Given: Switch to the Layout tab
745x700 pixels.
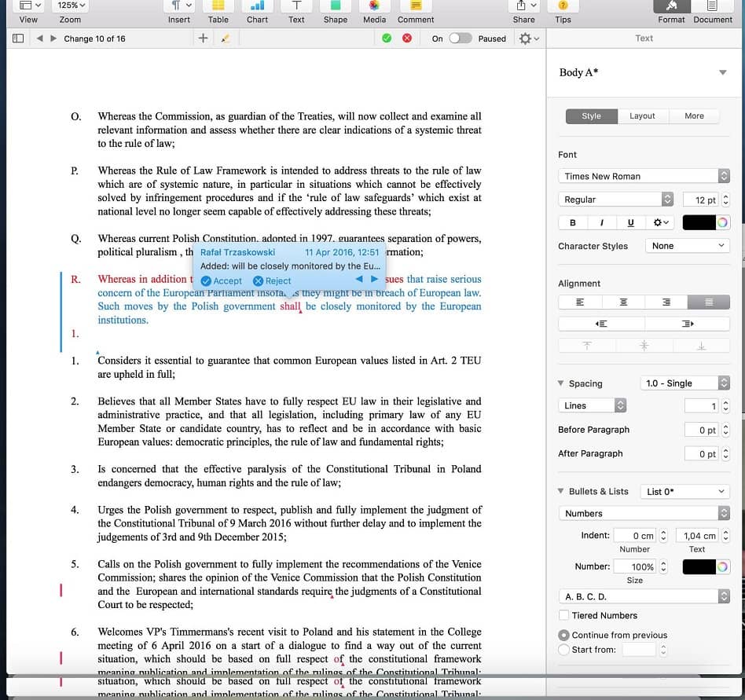Looking at the screenshot, I should (642, 115).
